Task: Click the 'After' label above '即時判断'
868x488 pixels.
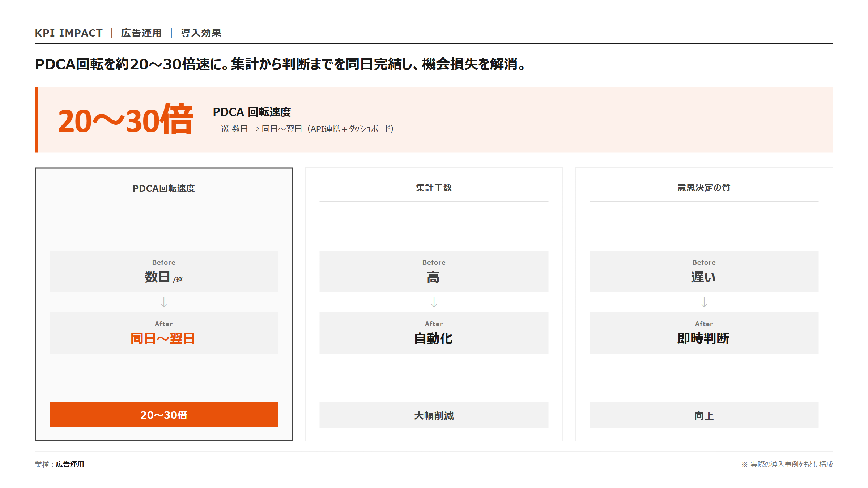Action: click(704, 324)
